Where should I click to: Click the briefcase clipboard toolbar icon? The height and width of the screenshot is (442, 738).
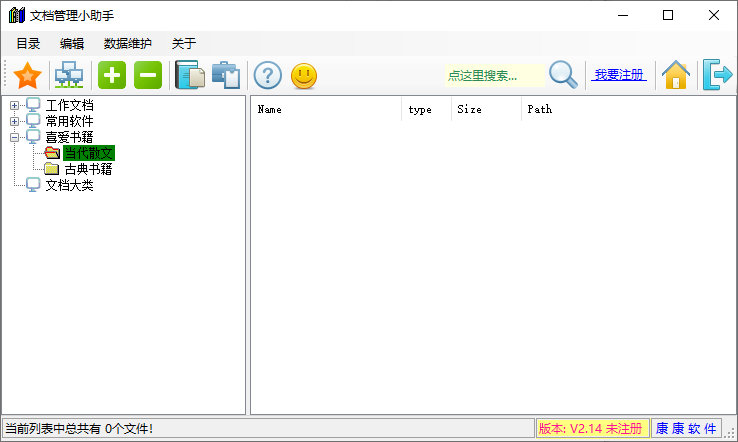pyautogui.click(x=226, y=75)
